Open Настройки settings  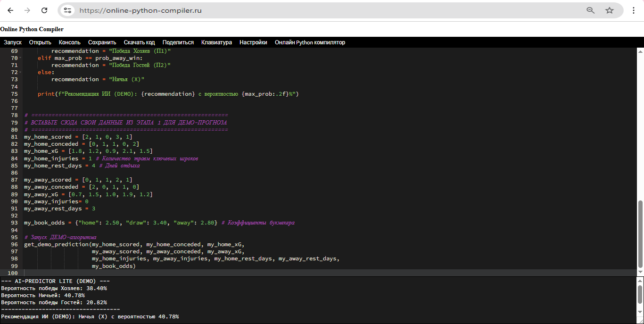pyautogui.click(x=253, y=42)
